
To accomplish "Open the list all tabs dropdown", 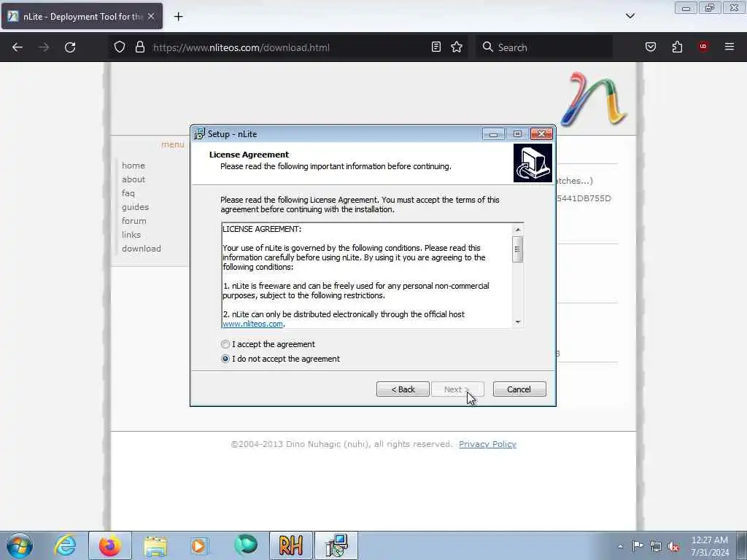I will pos(630,16).
